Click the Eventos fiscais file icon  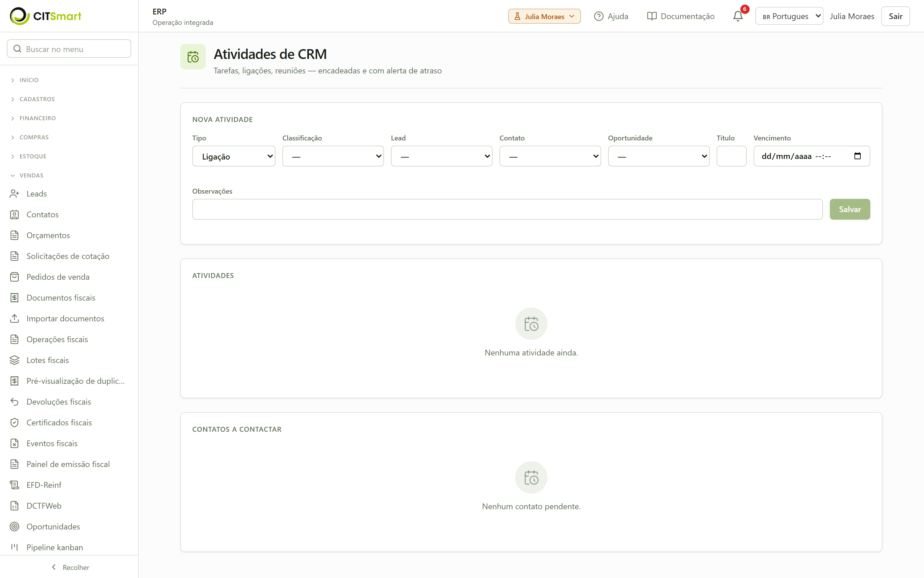tap(14, 443)
